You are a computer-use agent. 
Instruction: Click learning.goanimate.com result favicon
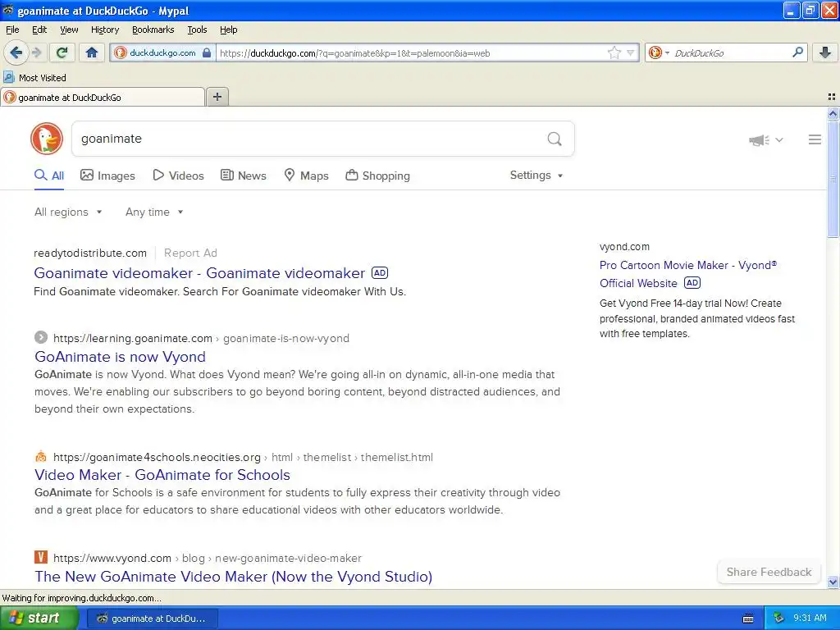pyautogui.click(x=41, y=337)
